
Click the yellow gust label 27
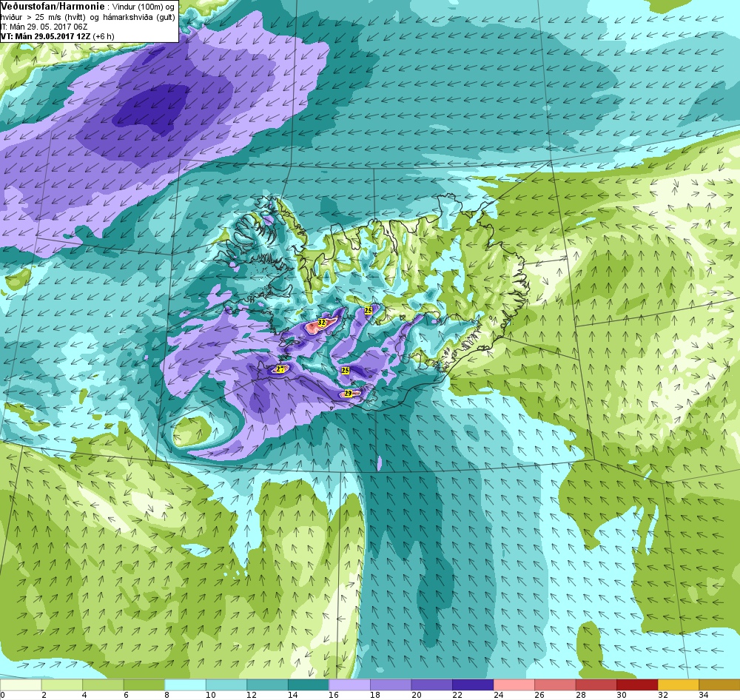click(280, 369)
